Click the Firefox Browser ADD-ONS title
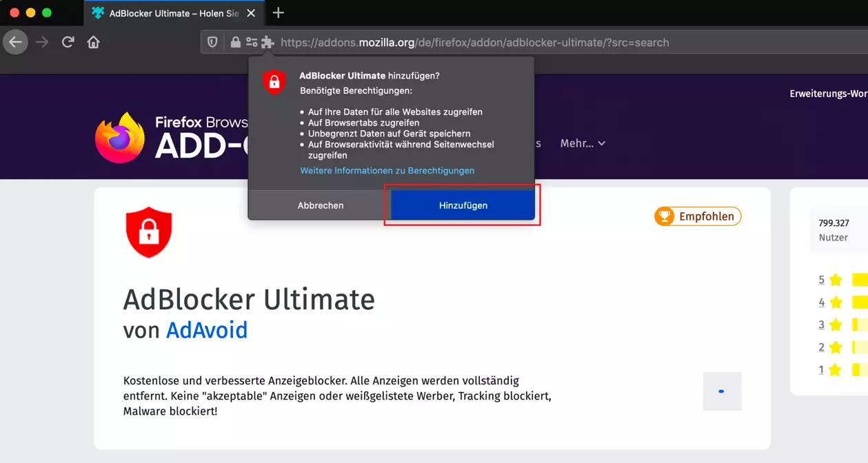Image resolution: width=868 pixels, height=463 pixels. coord(201,138)
